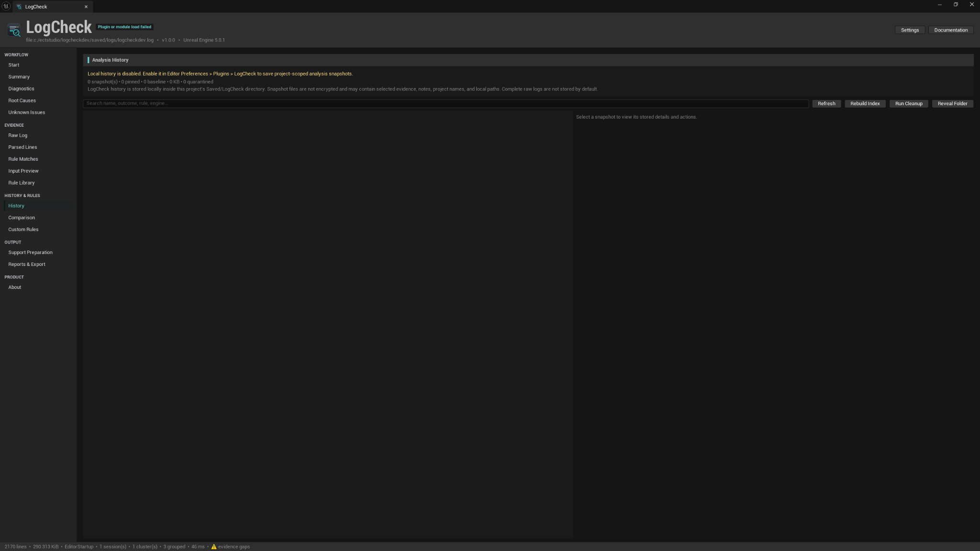Viewport: 980px width, 551px height.
Task: Click the LogCheck tab icon
Action: click(x=19, y=7)
